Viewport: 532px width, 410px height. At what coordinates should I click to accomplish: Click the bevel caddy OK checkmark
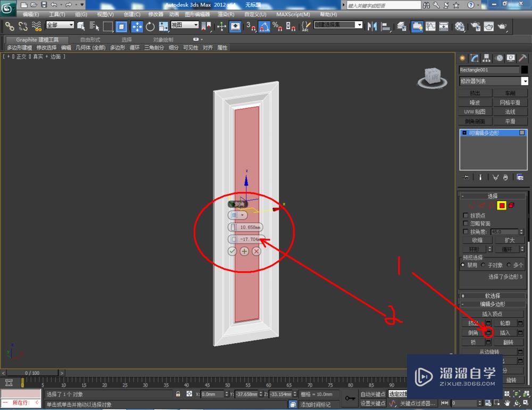pos(232,252)
